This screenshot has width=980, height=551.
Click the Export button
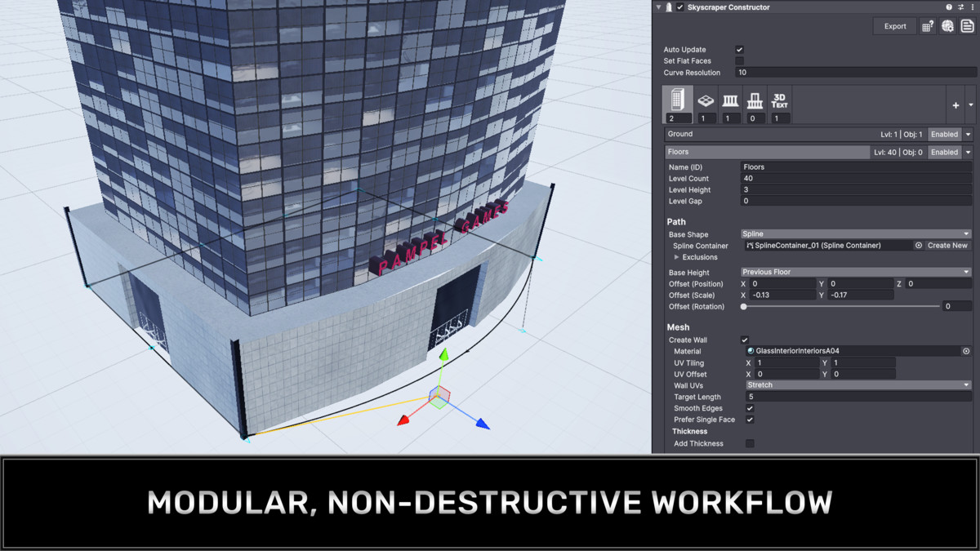click(894, 25)
